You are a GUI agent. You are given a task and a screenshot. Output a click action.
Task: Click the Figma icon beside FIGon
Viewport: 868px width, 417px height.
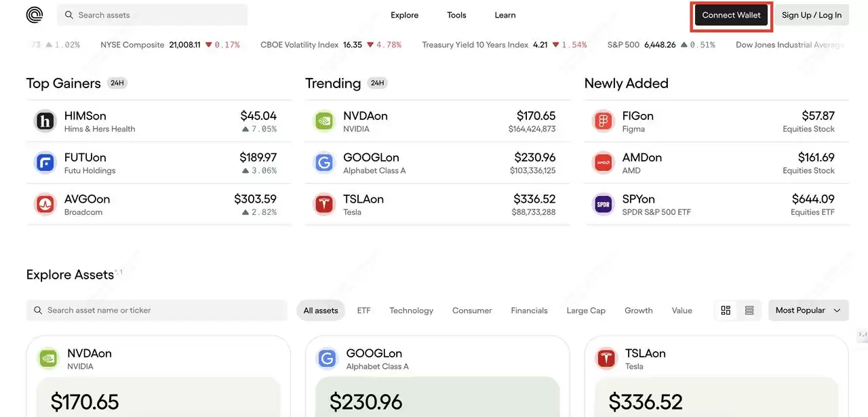point(603,121)
